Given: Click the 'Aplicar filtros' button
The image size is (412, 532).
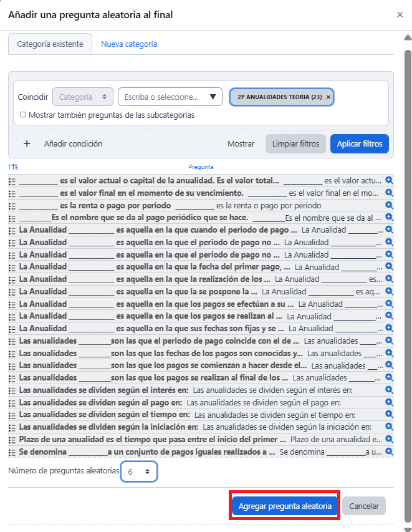Looking at the screenshot, I should [x=359, y=143].
